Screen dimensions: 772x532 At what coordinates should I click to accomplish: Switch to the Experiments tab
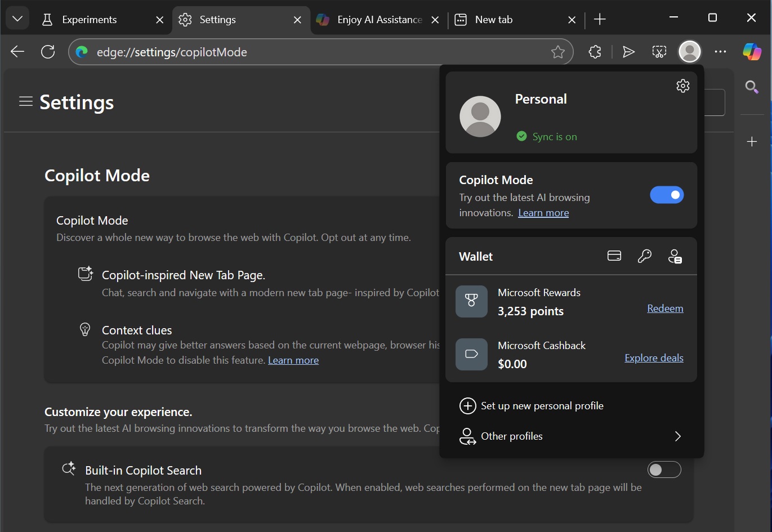point(89,20)
